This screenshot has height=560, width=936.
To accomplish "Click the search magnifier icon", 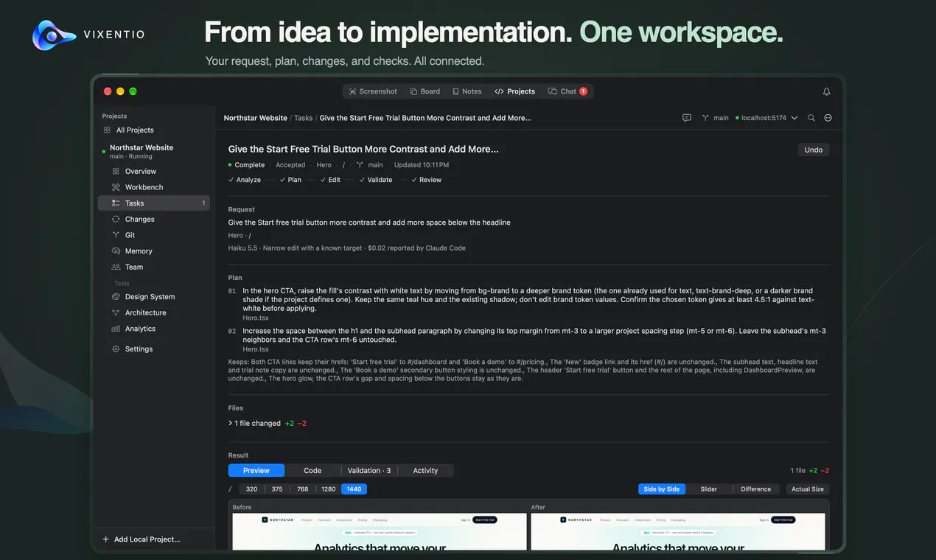I will click(811, 118).
